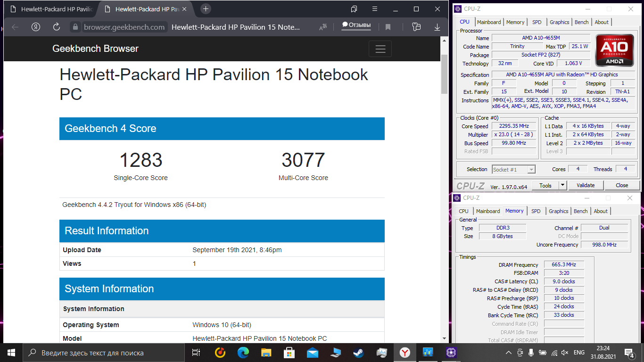The height and width of the screenshot is (362, 644).
Task: Open Steam from taskbar
Action: (359, 352)
